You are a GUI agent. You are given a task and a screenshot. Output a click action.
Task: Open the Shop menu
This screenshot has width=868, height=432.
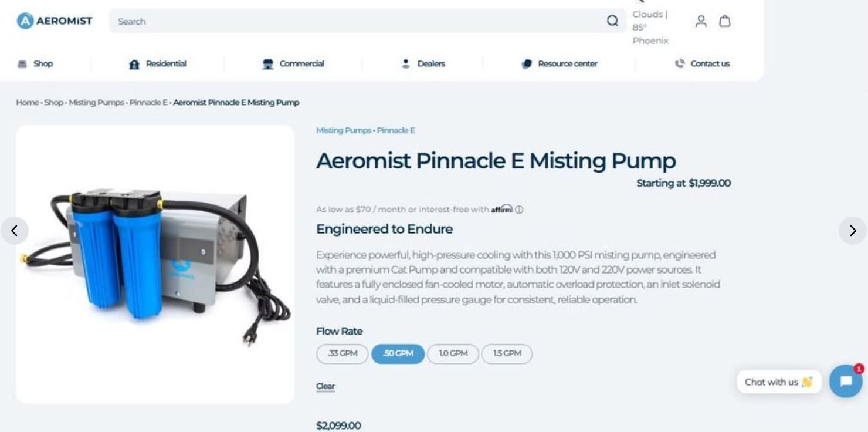click(36, 64)
